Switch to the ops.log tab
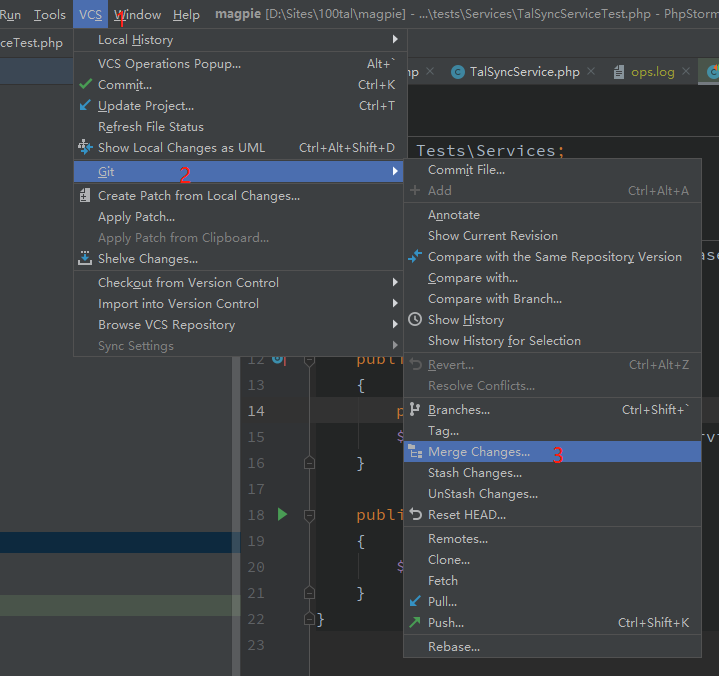The image size is (719, 676). click(x=653, y=72)
